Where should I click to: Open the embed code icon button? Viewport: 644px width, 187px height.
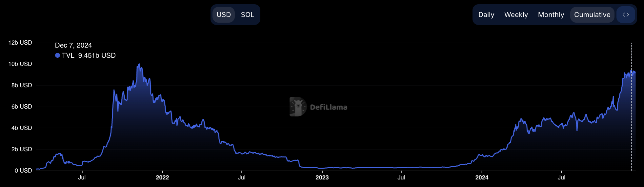point(626,15)
